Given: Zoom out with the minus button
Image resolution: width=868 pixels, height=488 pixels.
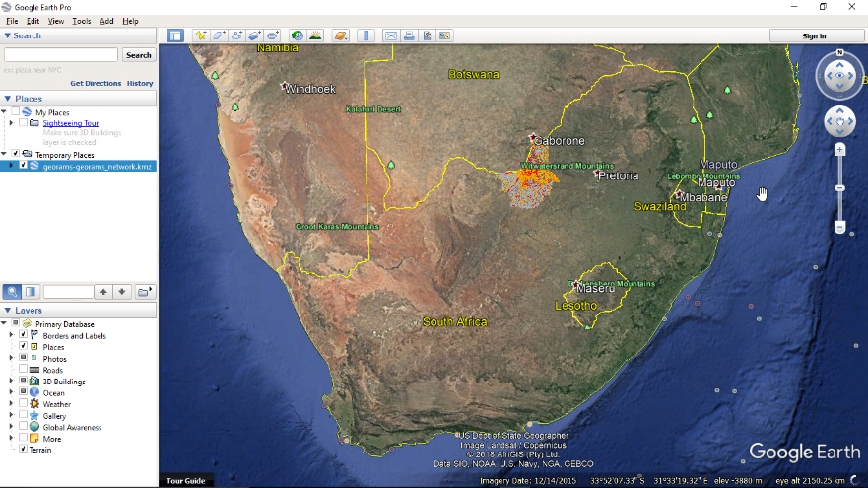Looking at the screenshot, I should (839, 227).
